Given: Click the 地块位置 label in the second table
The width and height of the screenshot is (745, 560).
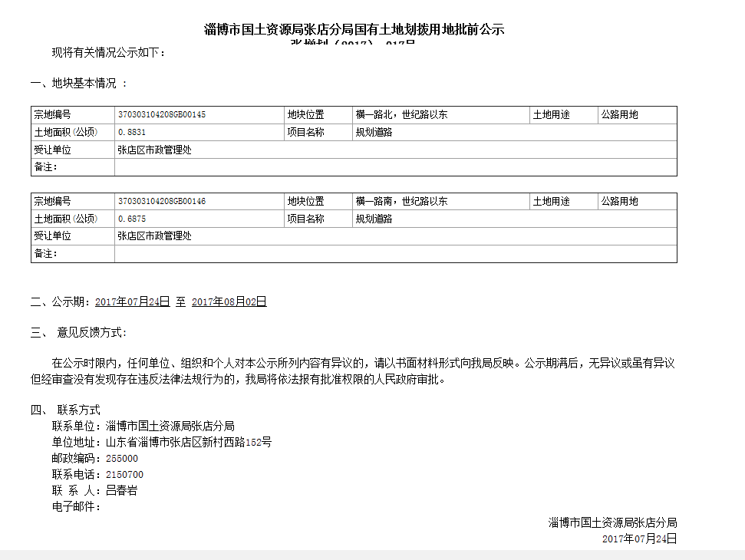Looking at the screenshot, I should tap(305, 202).
